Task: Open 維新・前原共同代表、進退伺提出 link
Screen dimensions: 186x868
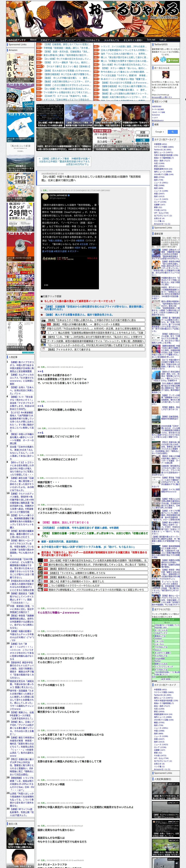Action: pos(60,541)
